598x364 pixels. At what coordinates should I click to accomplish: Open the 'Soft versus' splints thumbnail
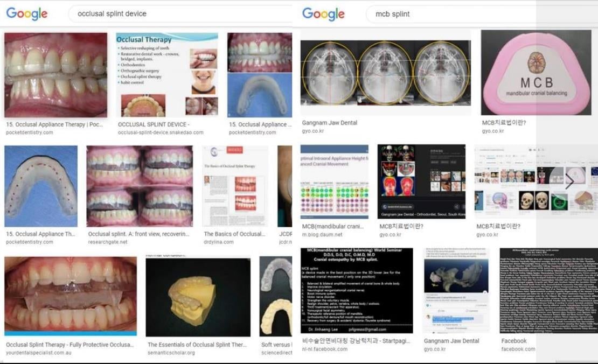(x=276, y=296)
